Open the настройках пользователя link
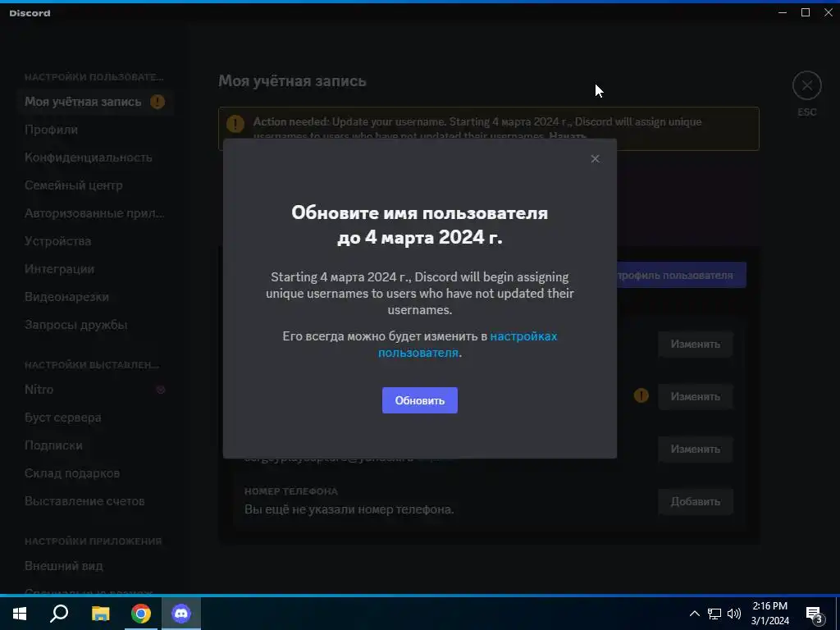Image resolution: width=840 pixels, height=630 pixels. click(x=468, y=344)
